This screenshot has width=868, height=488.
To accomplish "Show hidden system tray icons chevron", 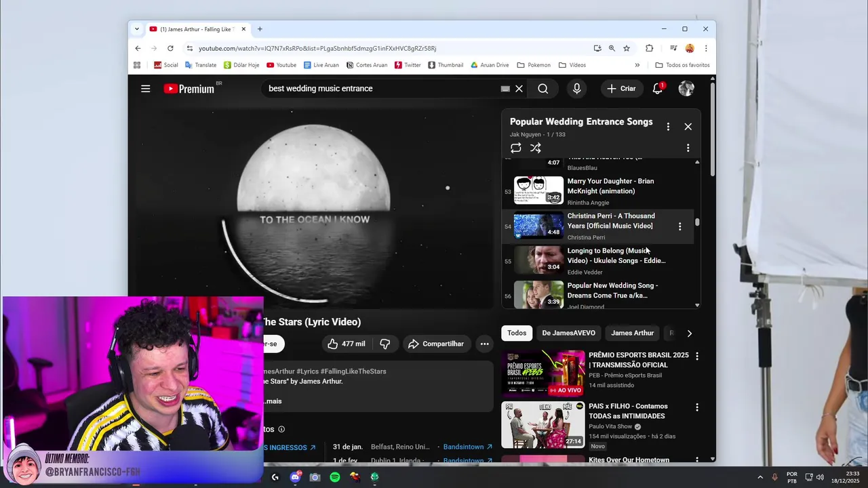I will (759, 477).
